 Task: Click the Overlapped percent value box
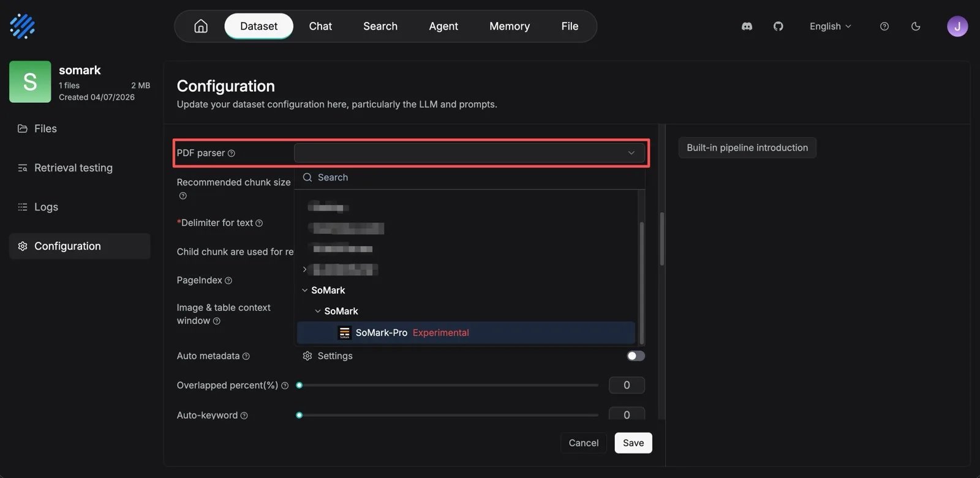(627, 386)
